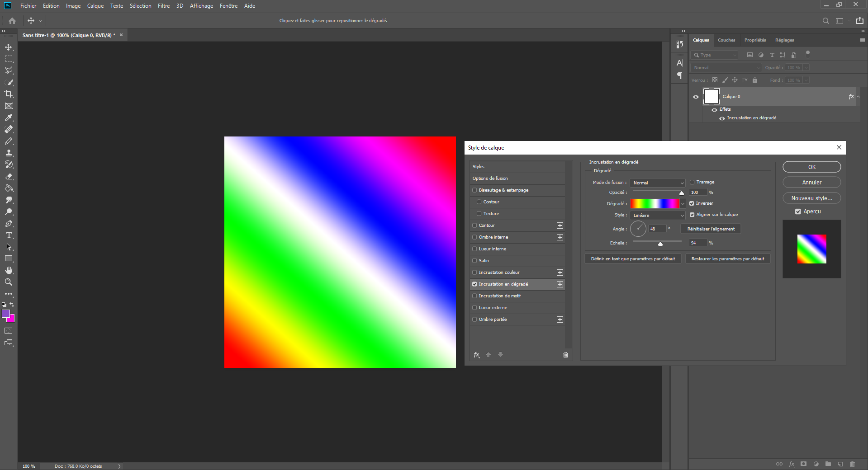This screenshot has width=868, height=470.
Task: Click the rainbow gradient swatch preview
Action: [655, 204]
